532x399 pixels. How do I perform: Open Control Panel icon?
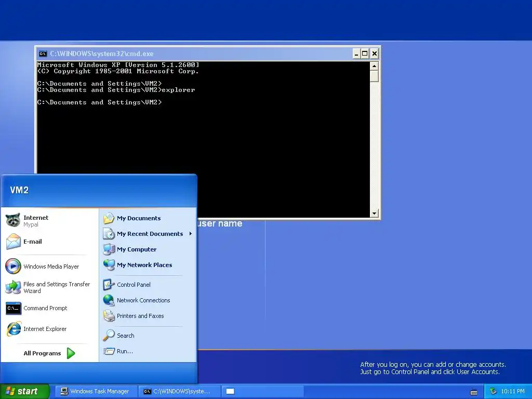[109, 285]
